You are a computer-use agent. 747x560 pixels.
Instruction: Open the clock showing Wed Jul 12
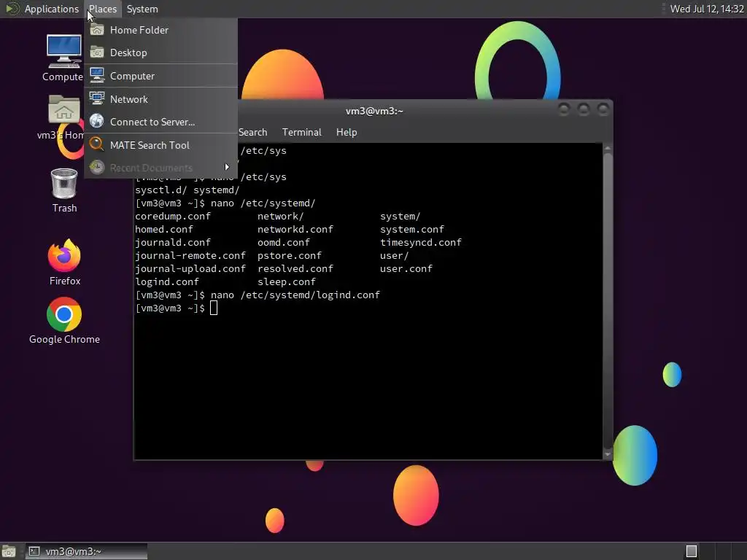[x=707, y=9]
